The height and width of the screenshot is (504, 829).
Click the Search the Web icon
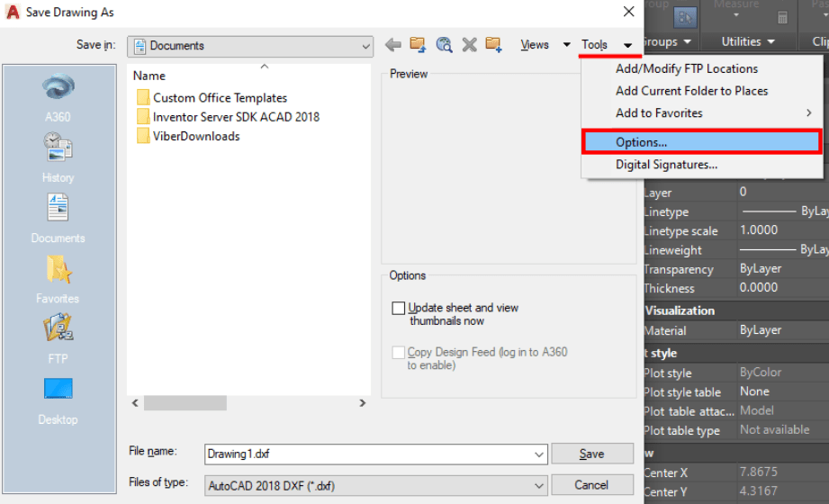pyautogui.click(x=444, y=45)
